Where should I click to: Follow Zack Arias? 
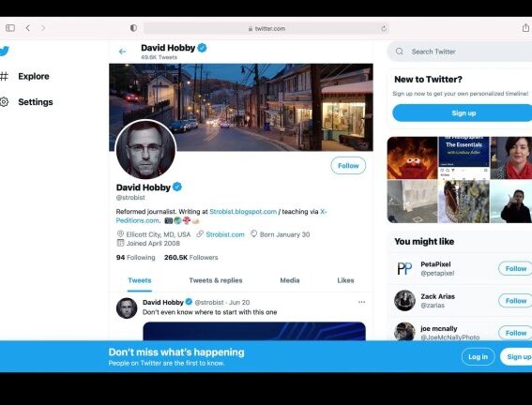click(x=515, y=301)
